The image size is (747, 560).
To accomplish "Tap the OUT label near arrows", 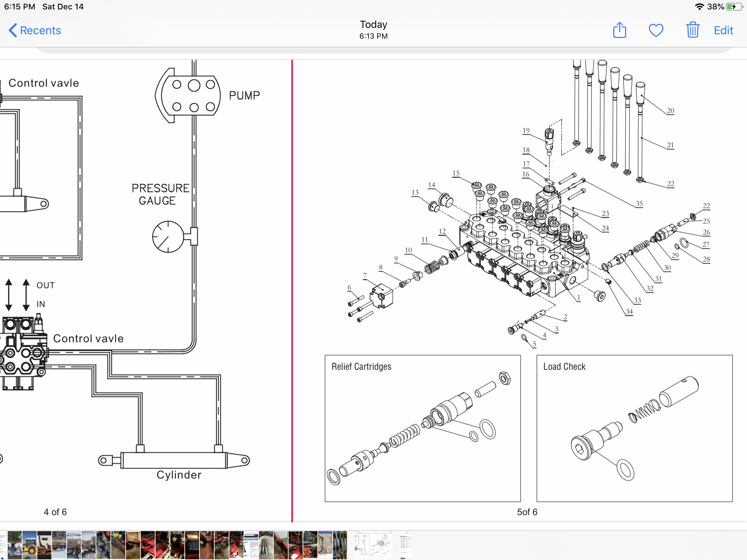I will 46,285.
